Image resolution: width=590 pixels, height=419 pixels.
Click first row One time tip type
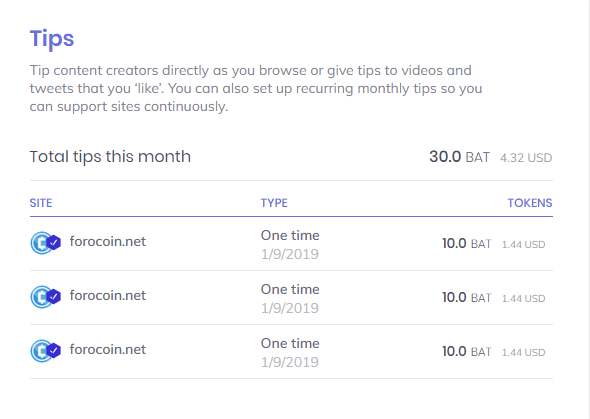[x=290, y=235]
